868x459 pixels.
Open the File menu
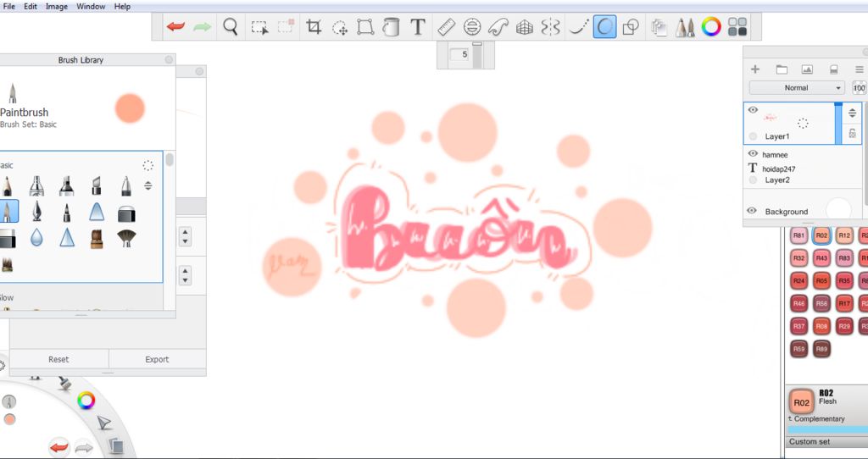(x=9, y=7)
